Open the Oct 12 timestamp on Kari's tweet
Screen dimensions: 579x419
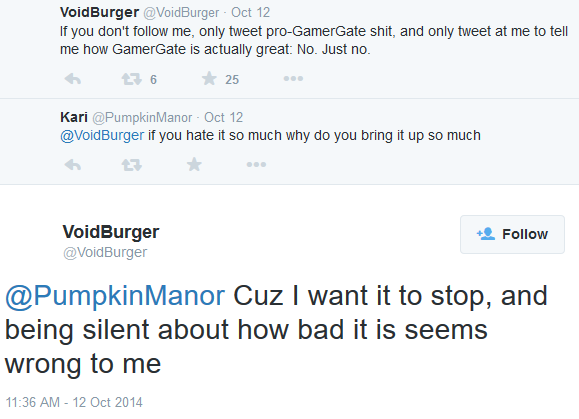point(223,117)
